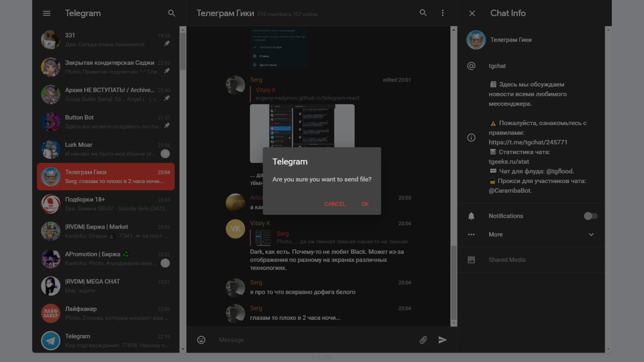Open the Telegram service chat in list
Screen dimensions: 644x362
(106, 340)
